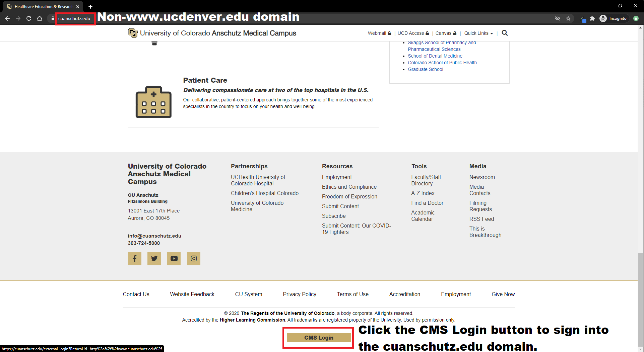
Task: Click the CU Anschutz logo in header
Action: coord(133,33)
